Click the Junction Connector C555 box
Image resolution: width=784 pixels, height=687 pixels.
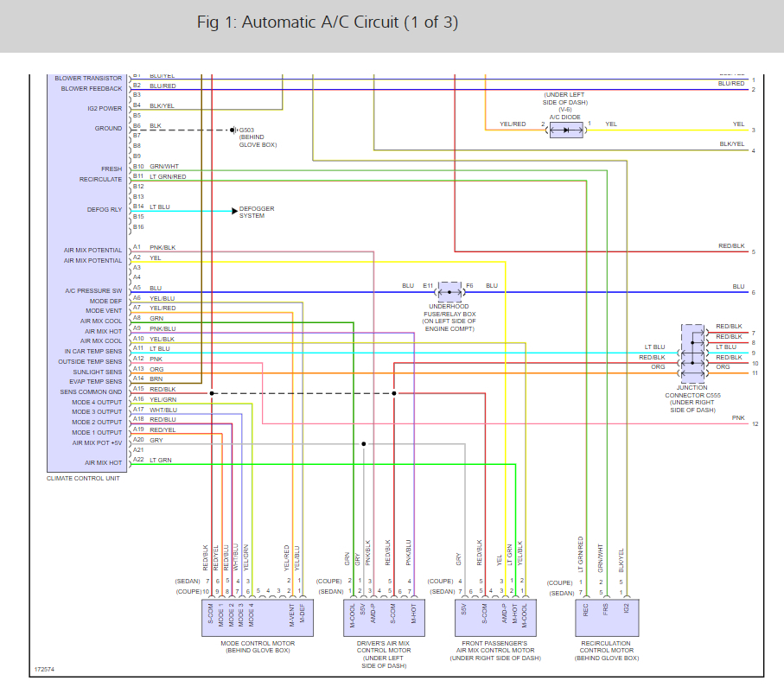[693, 353]
